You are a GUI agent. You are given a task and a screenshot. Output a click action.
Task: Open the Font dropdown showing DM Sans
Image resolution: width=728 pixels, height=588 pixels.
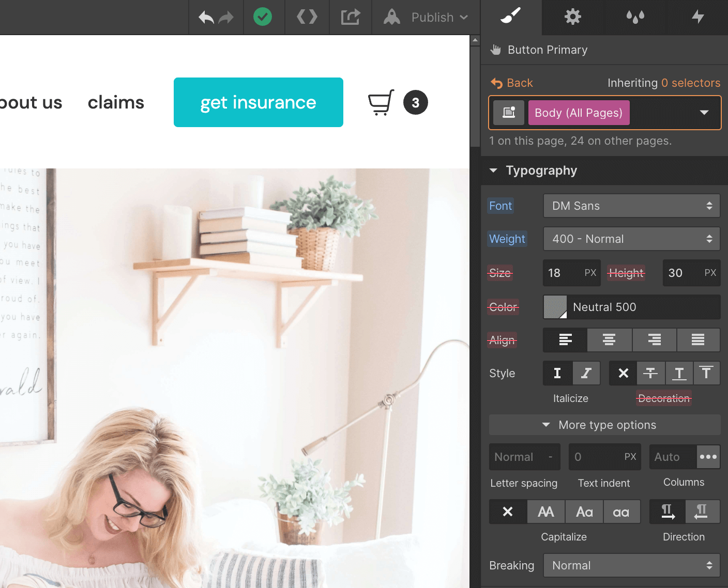[631, 206]
